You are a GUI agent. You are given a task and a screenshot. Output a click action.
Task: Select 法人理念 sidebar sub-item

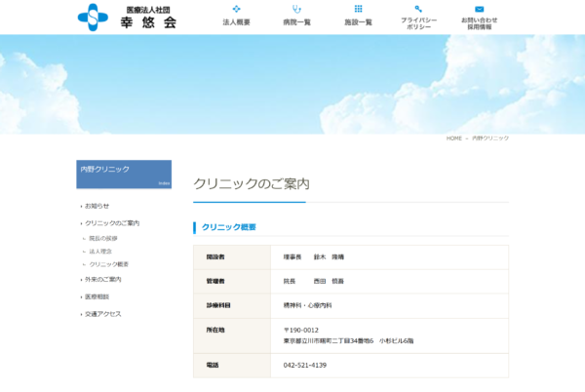[x=100, y=252]
